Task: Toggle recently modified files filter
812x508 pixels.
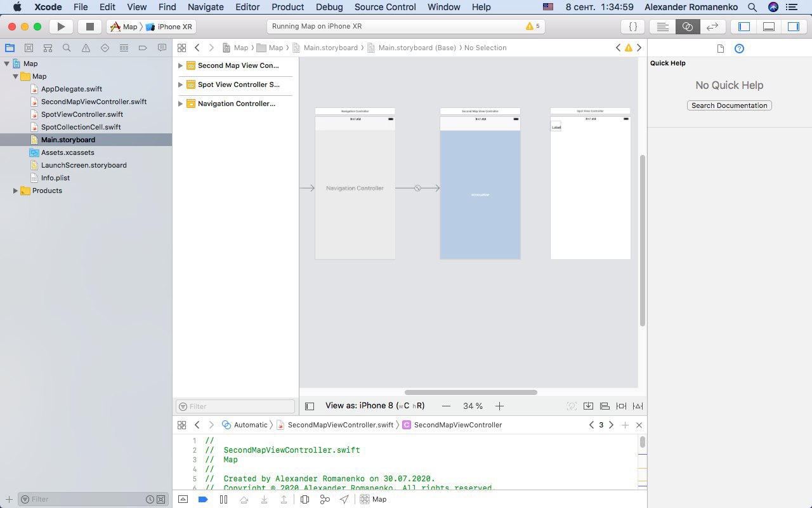Action: point(150,499)
